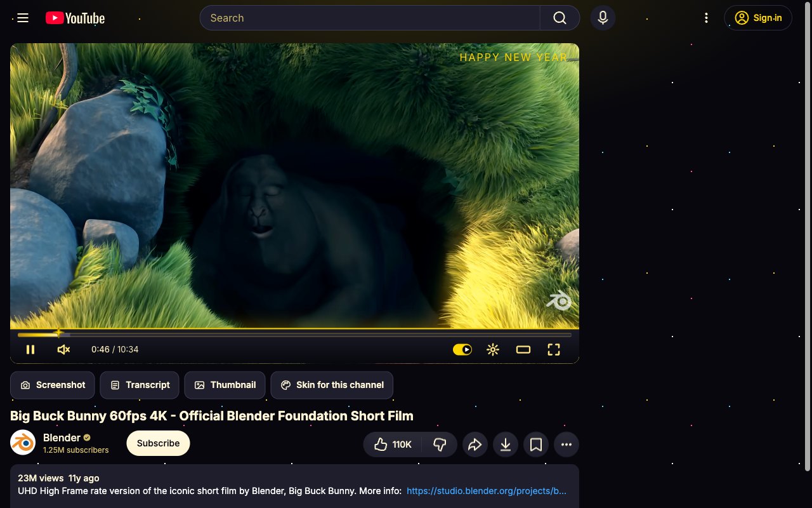Toggle the autoplay switch
The image size is (812, 508).
(x=462, y=349)
